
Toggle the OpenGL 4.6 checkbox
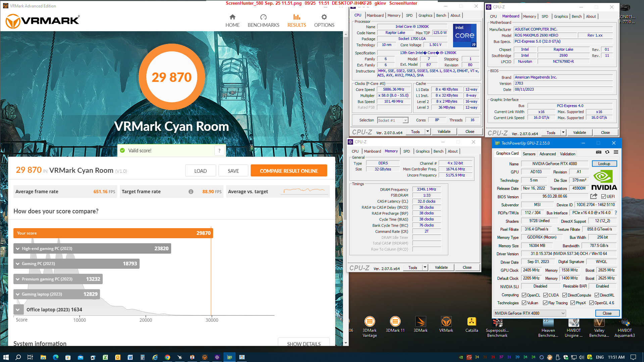tap(591, 303)
